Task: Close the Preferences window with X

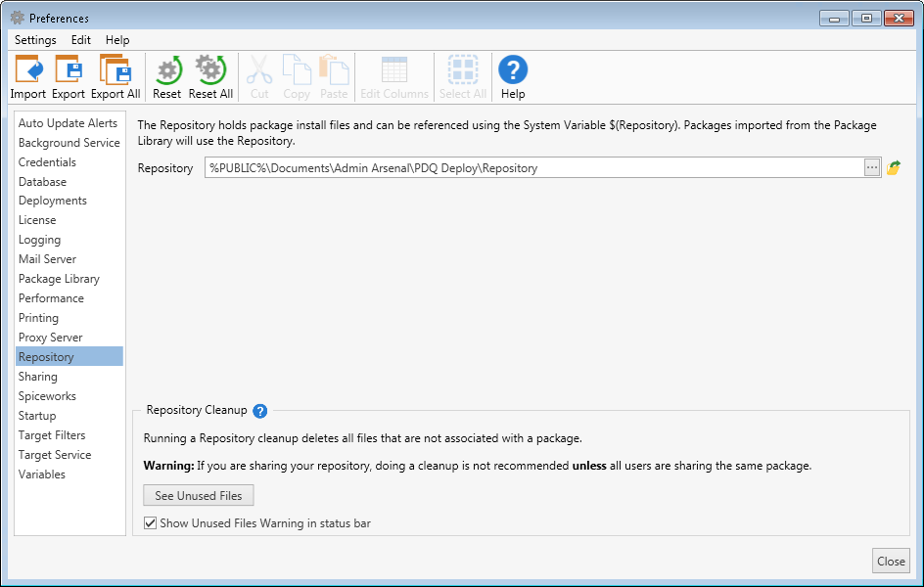Action: [x=900, y=19]
